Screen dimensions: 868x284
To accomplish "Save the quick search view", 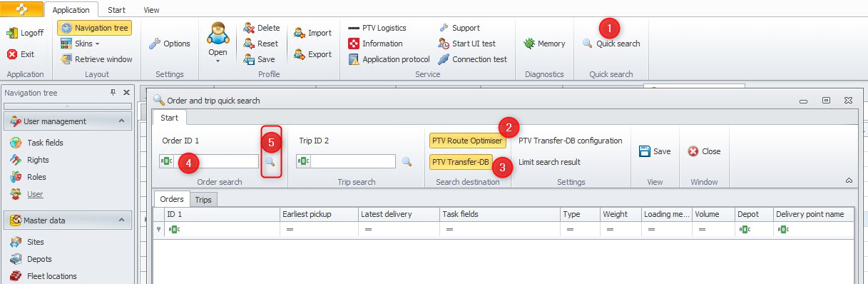I will click(655, 151).
